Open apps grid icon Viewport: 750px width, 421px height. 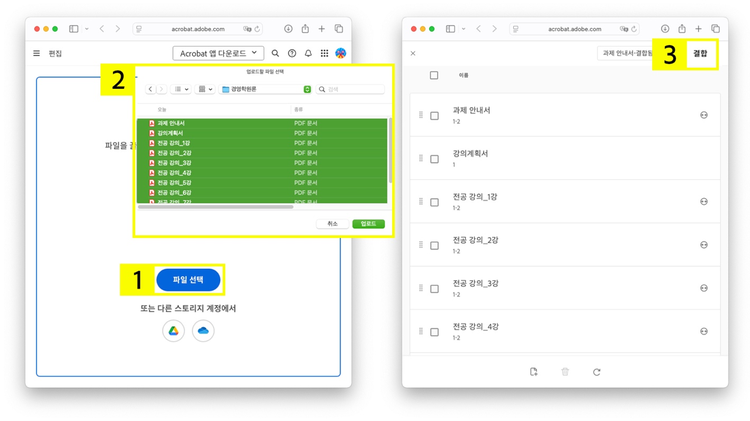pyautogui.click(x=324, y=53)
